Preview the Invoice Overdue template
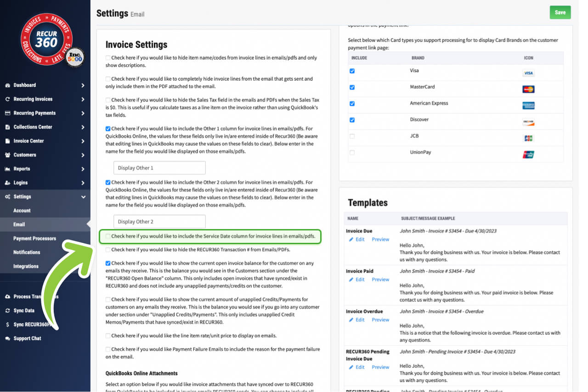588x392 pixels. (x=380, y=320)
